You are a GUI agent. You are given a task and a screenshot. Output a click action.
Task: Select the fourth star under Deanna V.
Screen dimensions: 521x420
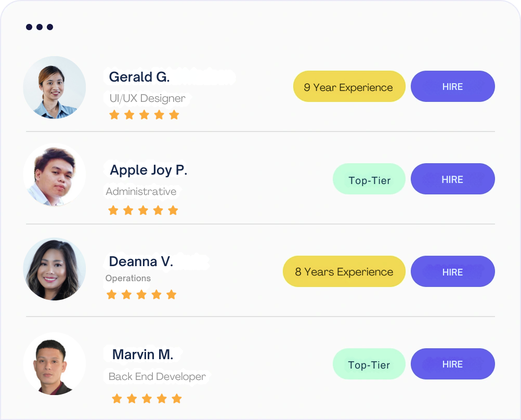click(x=157, y=294)
